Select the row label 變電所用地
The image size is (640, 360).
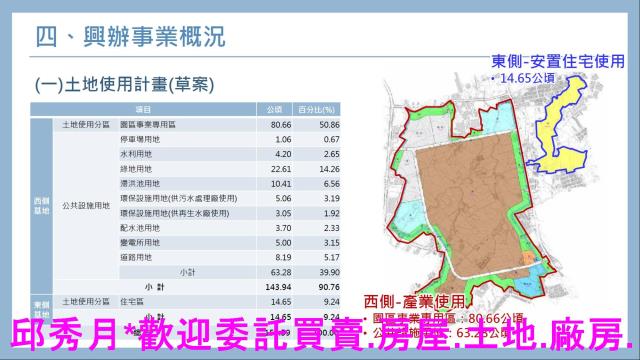click(x=140, y=242)
